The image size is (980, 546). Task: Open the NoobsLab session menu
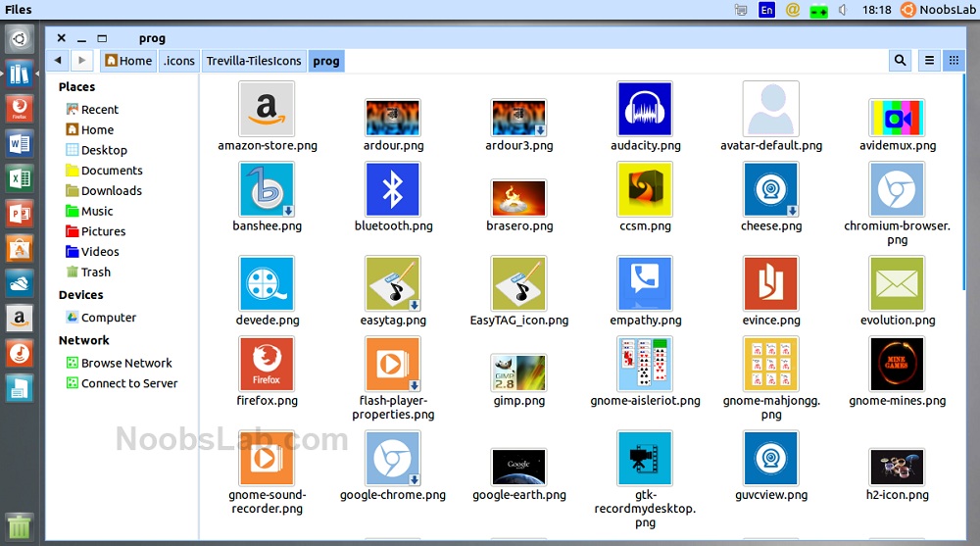tap(938, 10)
